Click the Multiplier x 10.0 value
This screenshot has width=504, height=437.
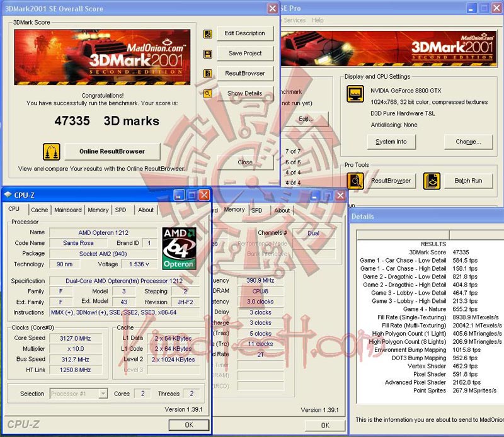click(x=76, y=349)
